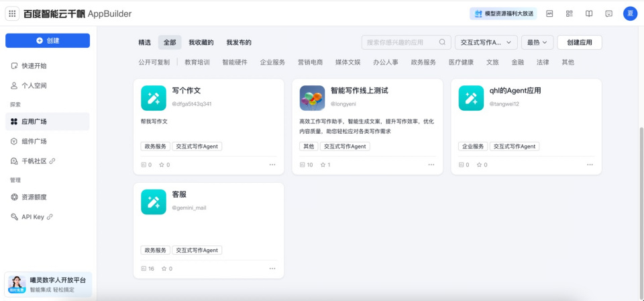Filter by 金融 category
This screenshot has height=301, width=644.
tap(517, 62)
